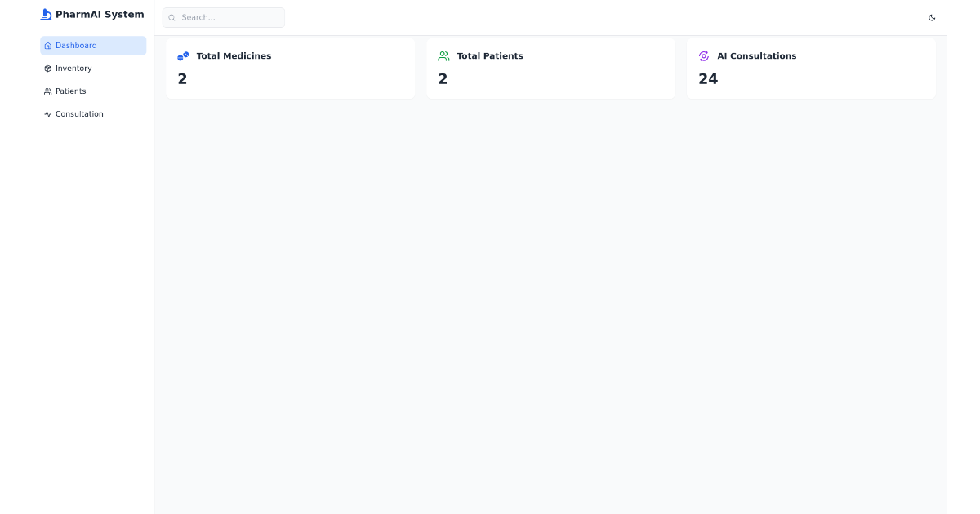The image size is (980, 514).
Task: Click the AI Consultations count of 24
Action: (x=708, y=78)
